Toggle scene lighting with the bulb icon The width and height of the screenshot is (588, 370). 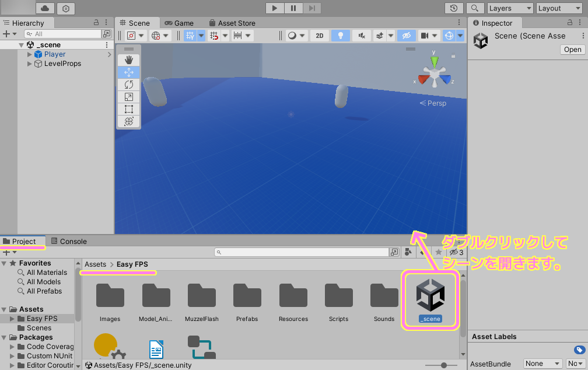[340, 36]
